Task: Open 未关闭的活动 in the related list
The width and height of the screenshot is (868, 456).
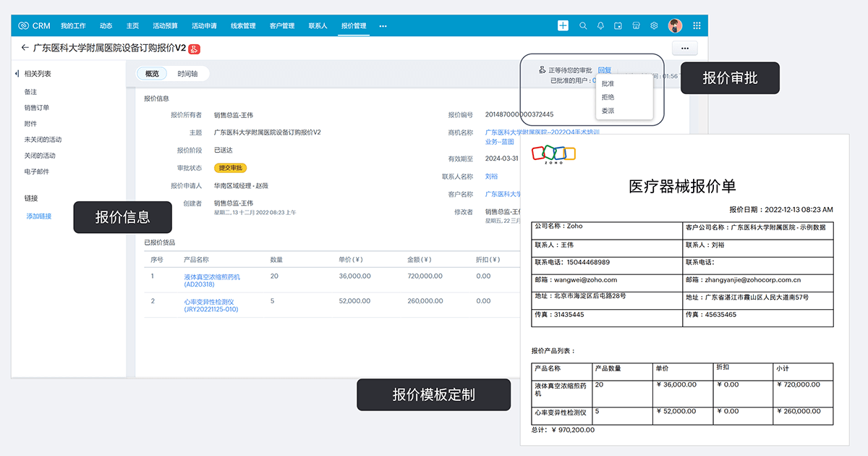Action: [x=43, y=140]
